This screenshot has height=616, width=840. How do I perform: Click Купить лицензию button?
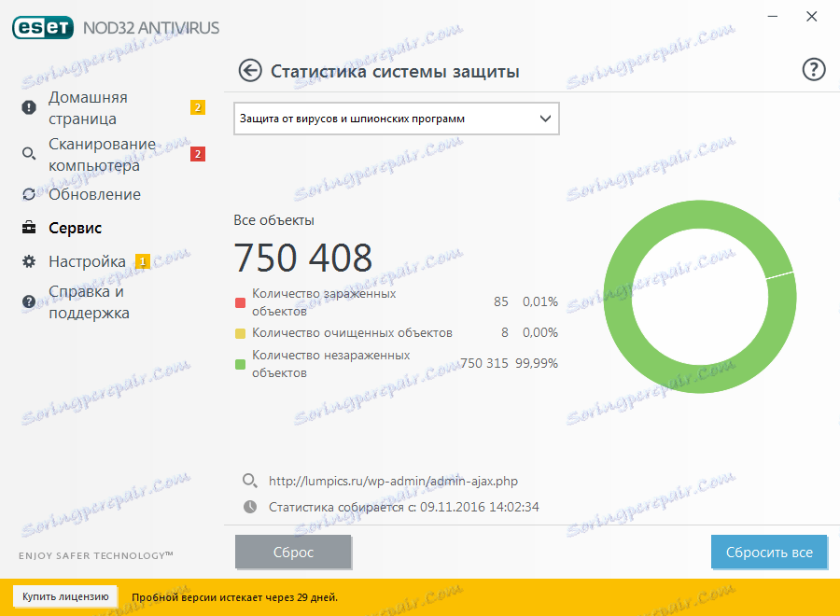pos(65,596)
